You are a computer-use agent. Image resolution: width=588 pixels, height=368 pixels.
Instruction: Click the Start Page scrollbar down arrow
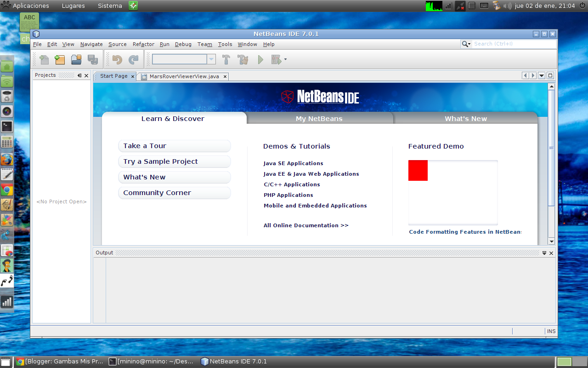pos(552,241)
